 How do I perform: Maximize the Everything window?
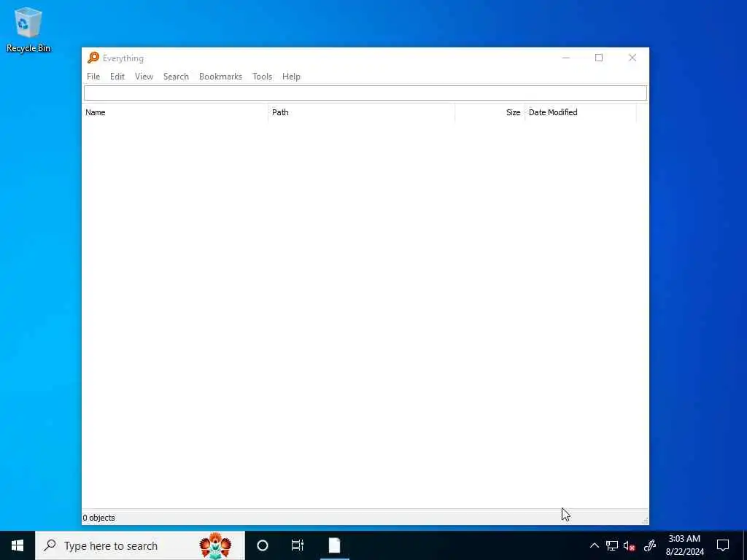[x=599, y=58]
